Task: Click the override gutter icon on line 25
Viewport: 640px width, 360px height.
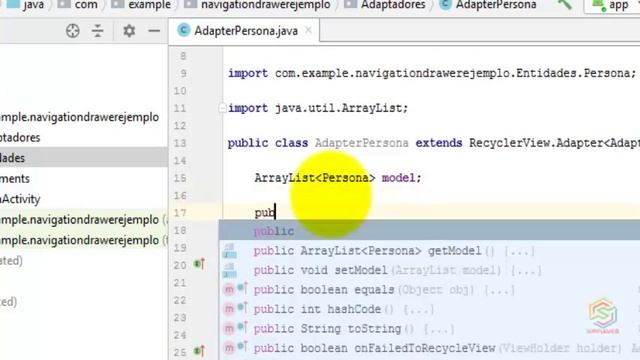Action: (x=199, y=351)
